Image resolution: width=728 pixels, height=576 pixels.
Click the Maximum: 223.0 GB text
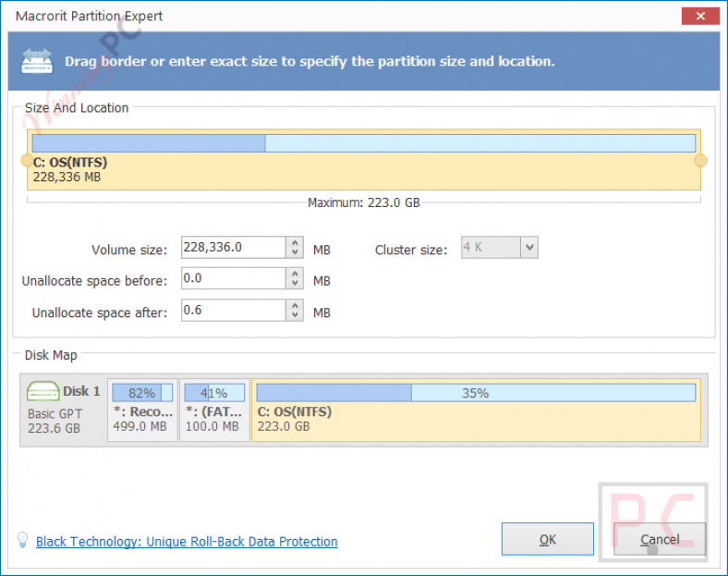363,203
